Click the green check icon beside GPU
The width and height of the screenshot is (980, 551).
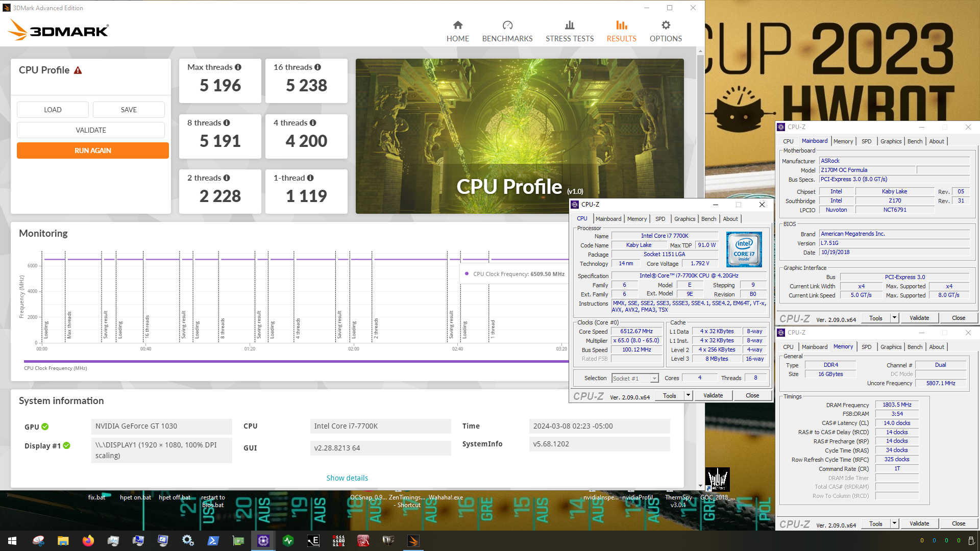(x=45, y=427)
